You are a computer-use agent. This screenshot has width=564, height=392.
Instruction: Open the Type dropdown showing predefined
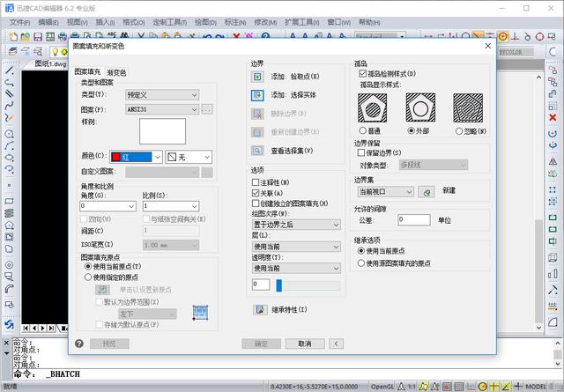pyautogui.click(x=162, y=95)
